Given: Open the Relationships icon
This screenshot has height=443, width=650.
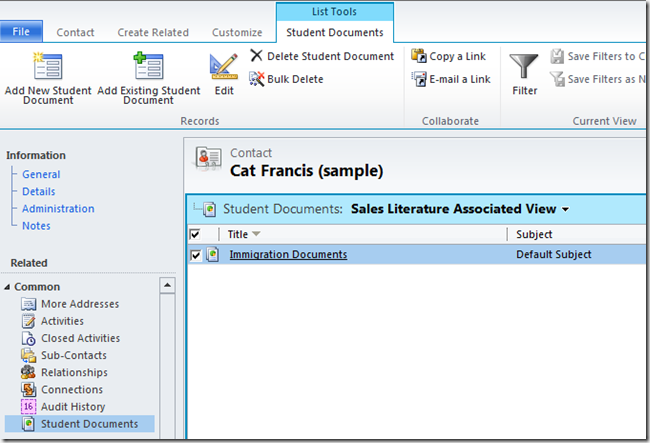Looking at the screenshot, I should 28,372.
